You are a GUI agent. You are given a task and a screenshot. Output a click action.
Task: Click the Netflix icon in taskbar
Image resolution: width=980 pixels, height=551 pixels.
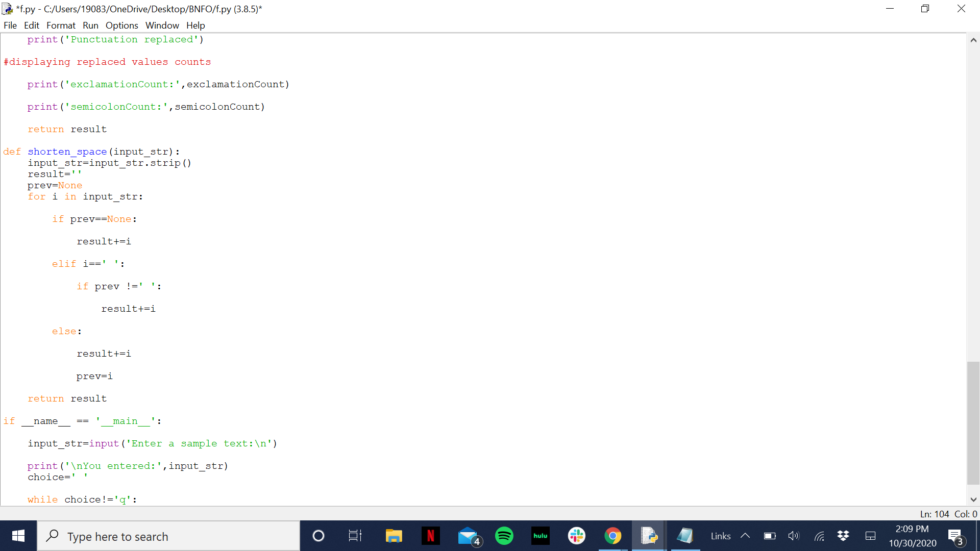(430, 536)
